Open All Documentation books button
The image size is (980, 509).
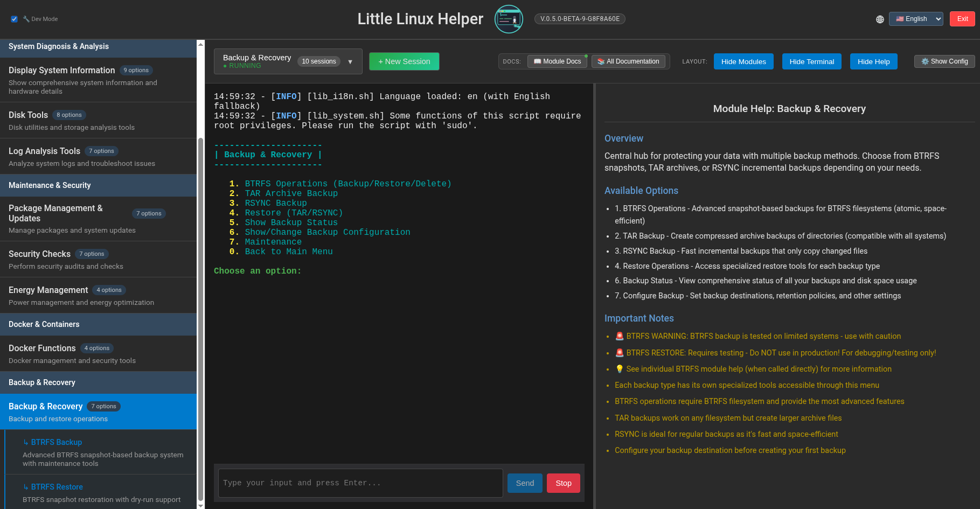point(628,61)
